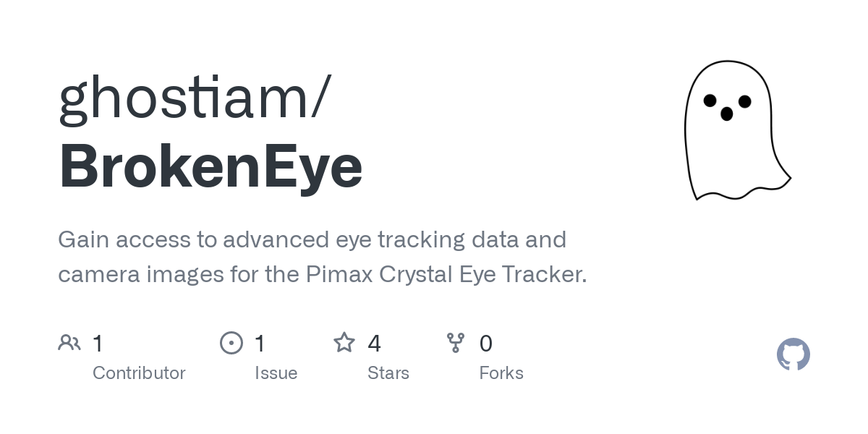Image resolution: width=868 pixels, height=434 pixels.
Task: Click the issue circle-dot icon
Action: click(x=231, y=343)
